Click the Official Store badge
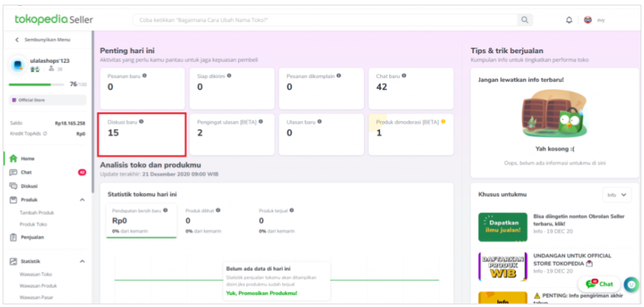This screenshot has height=307, width=644. coord(48,100)
